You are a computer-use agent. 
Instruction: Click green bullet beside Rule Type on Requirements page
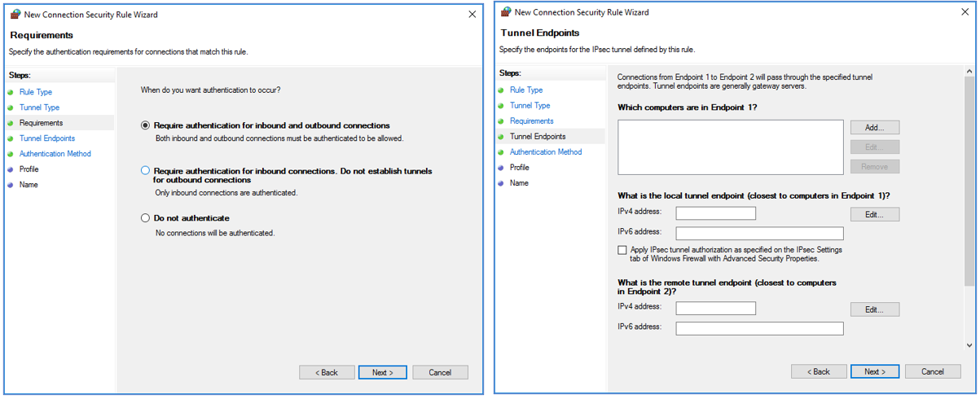11,92
